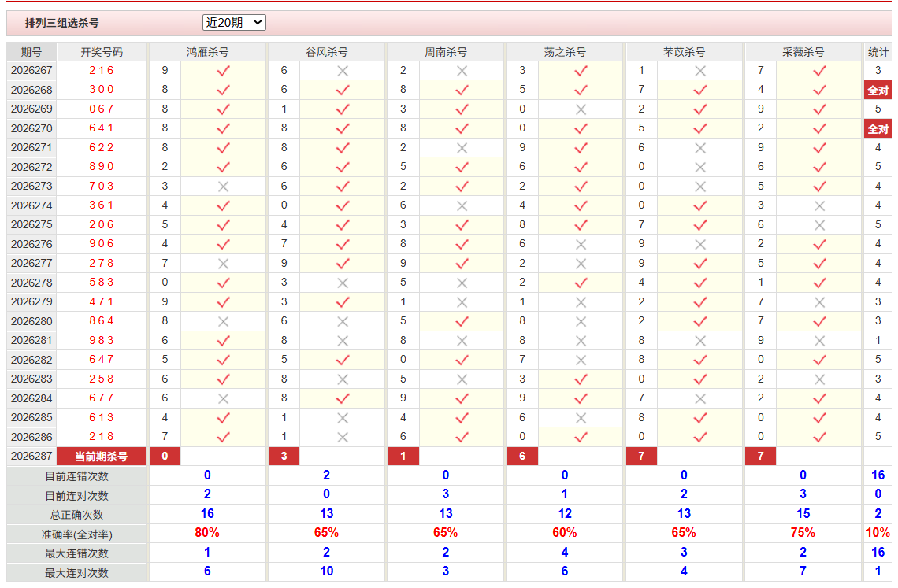The image size is (898, 588).
Task: Select issue number 2026267
Action: click(32, 70)
